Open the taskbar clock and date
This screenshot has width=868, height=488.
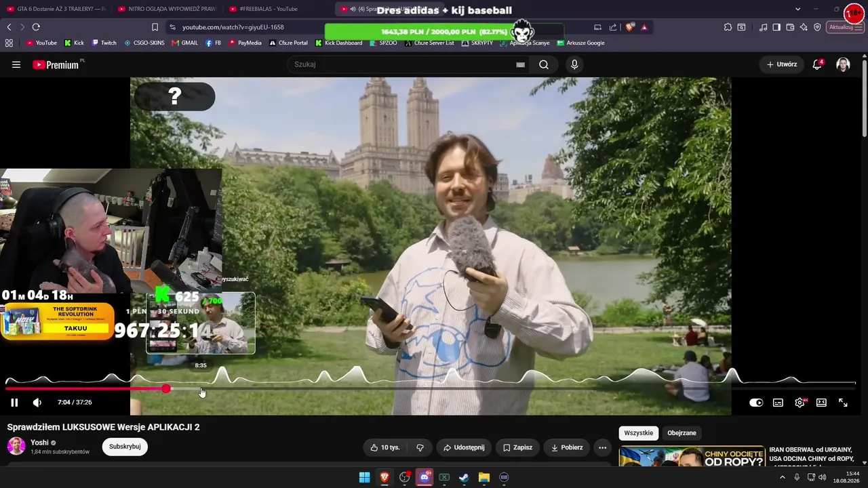pos(846,477)
